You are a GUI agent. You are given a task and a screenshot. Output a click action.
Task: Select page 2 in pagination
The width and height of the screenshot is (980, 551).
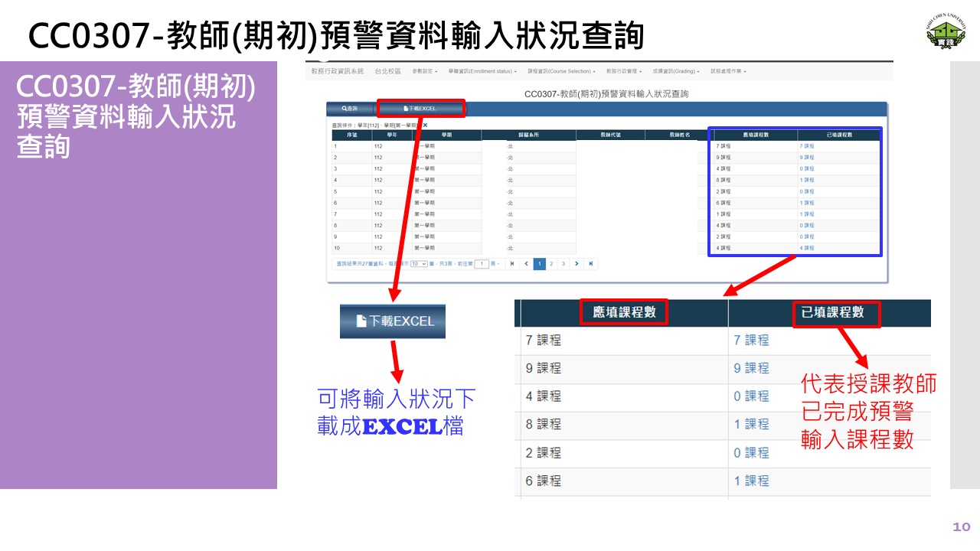tap(551, 264)
